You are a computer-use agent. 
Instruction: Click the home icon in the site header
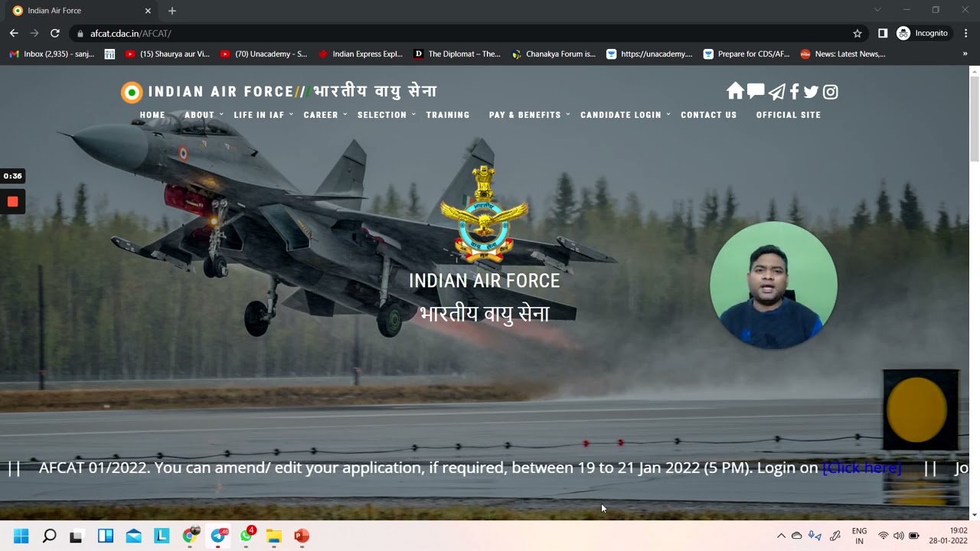(x=735, y=91)
